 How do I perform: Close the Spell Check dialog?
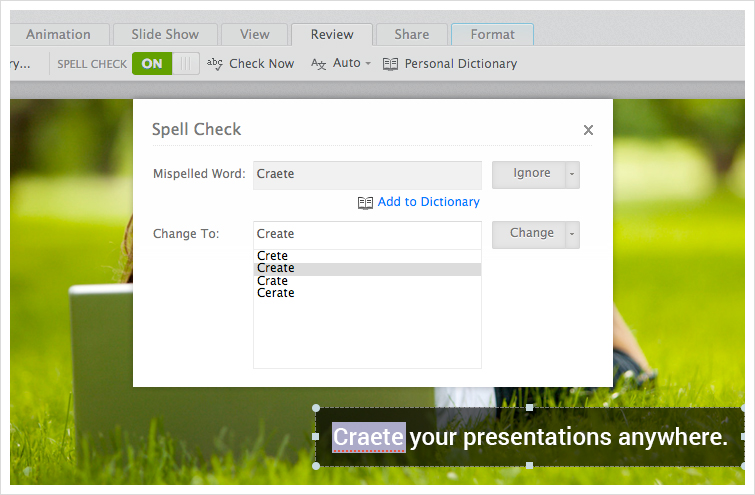[x=588, y=130]
